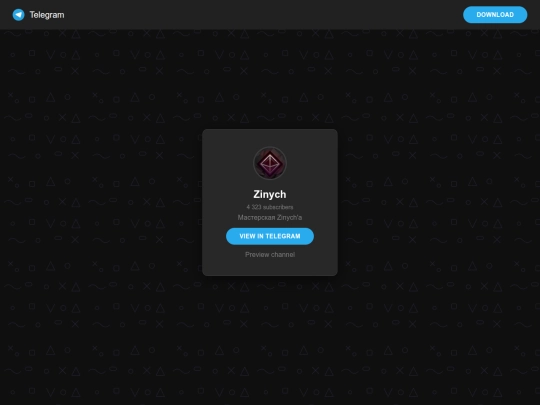Click the patterned dark background below the card

coord(270,338)
